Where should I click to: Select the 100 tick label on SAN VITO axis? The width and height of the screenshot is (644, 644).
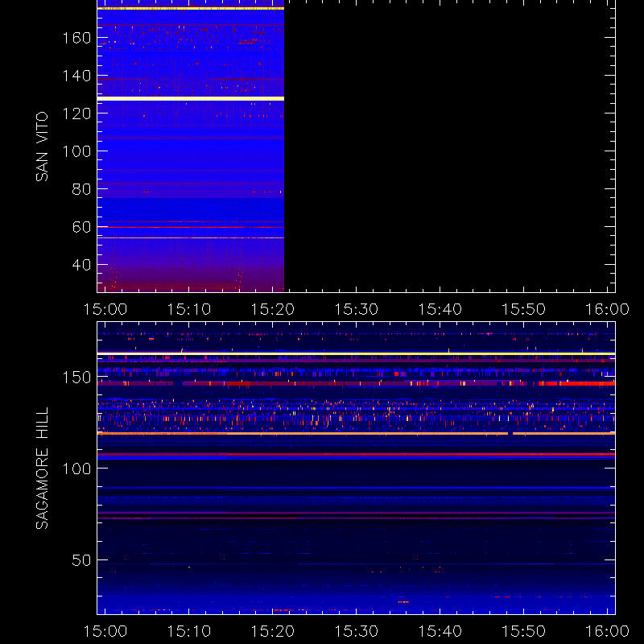click(x=76, y=151)
